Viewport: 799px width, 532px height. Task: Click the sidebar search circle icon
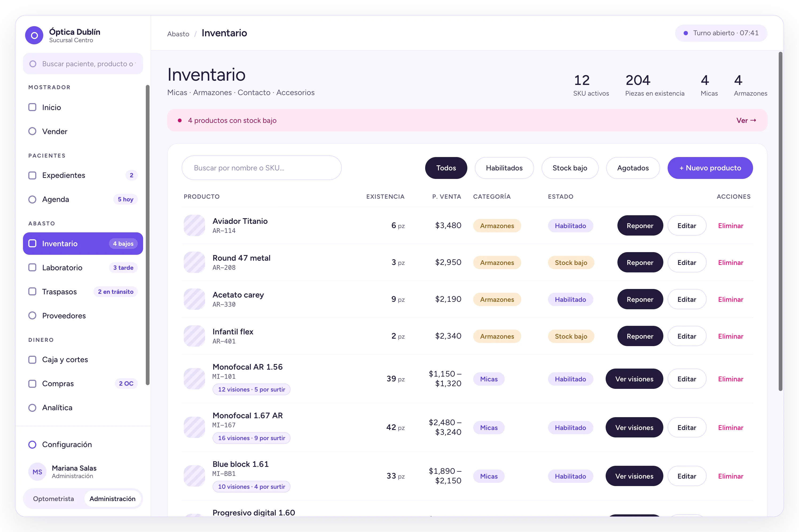[x=33, y=64]
